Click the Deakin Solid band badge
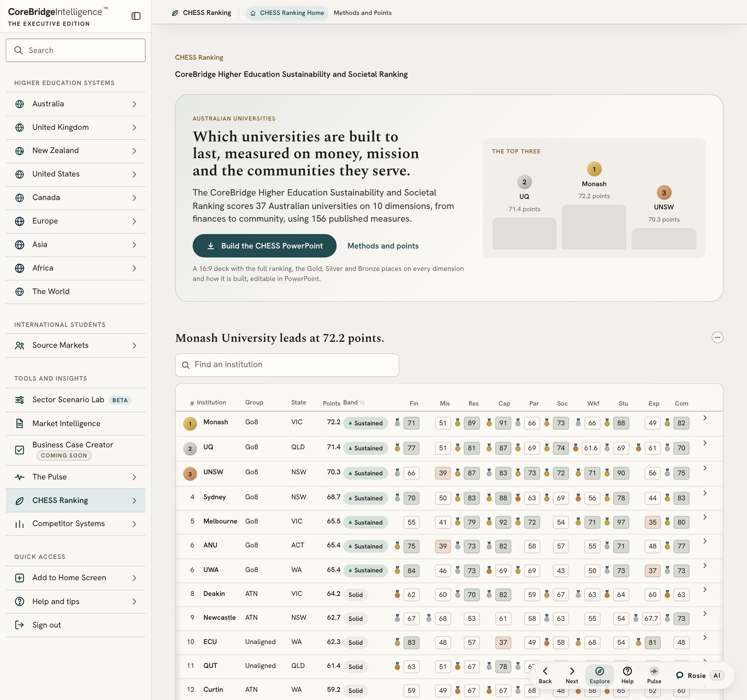Image resolution: width=747 pixels, height=700 pixels. 355,595
